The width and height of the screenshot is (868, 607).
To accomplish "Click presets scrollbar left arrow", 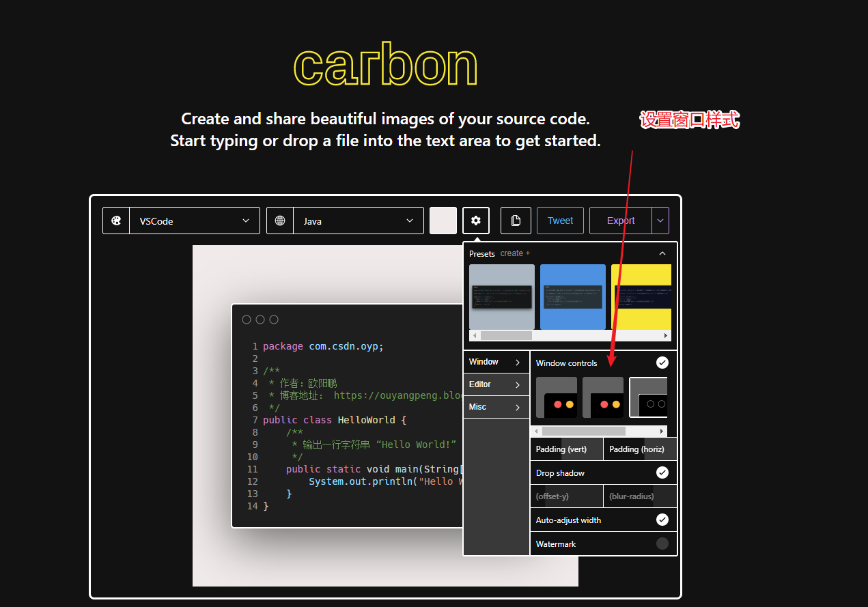I will coord(475,336).
